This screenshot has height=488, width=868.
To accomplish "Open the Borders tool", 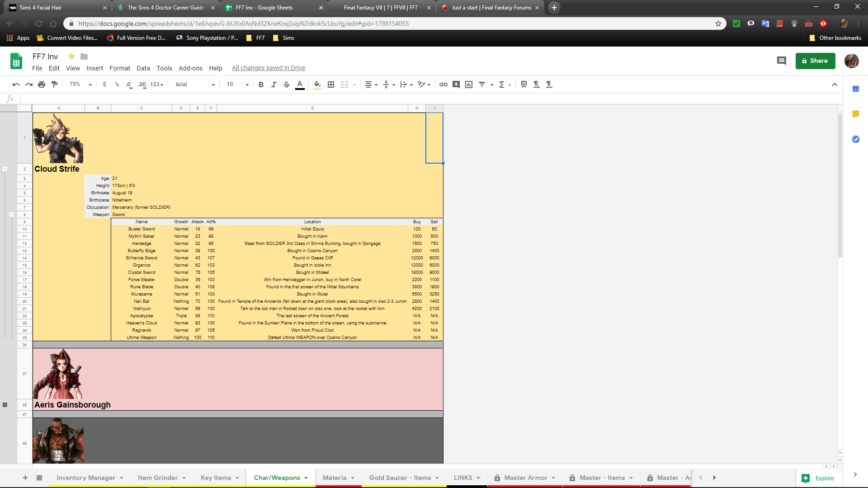I will click(x=331, y=84).
